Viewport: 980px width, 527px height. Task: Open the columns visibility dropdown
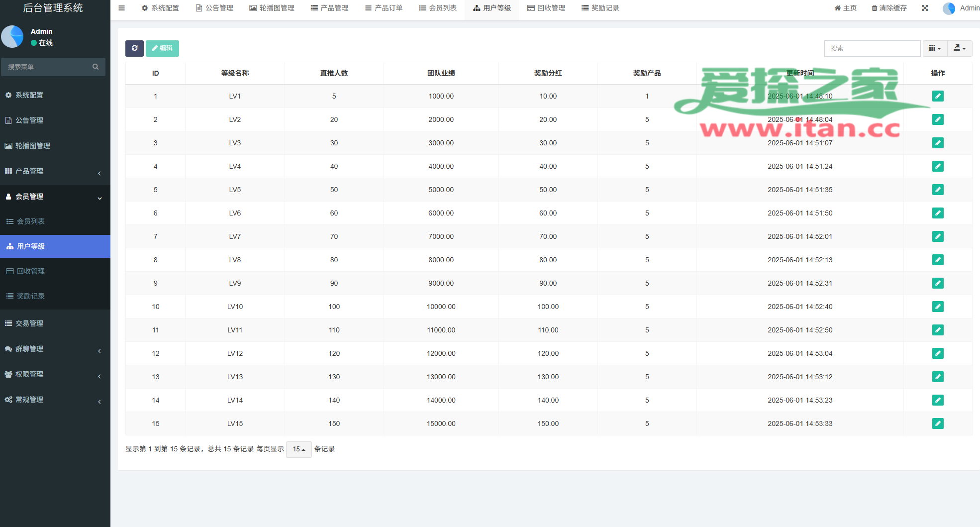(935, 48)
